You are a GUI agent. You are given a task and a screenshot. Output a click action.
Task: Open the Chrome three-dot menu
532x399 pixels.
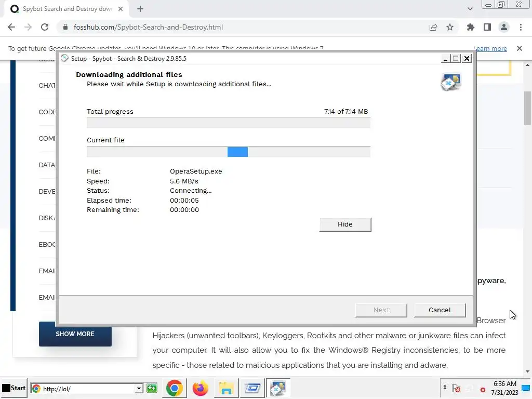521,27
